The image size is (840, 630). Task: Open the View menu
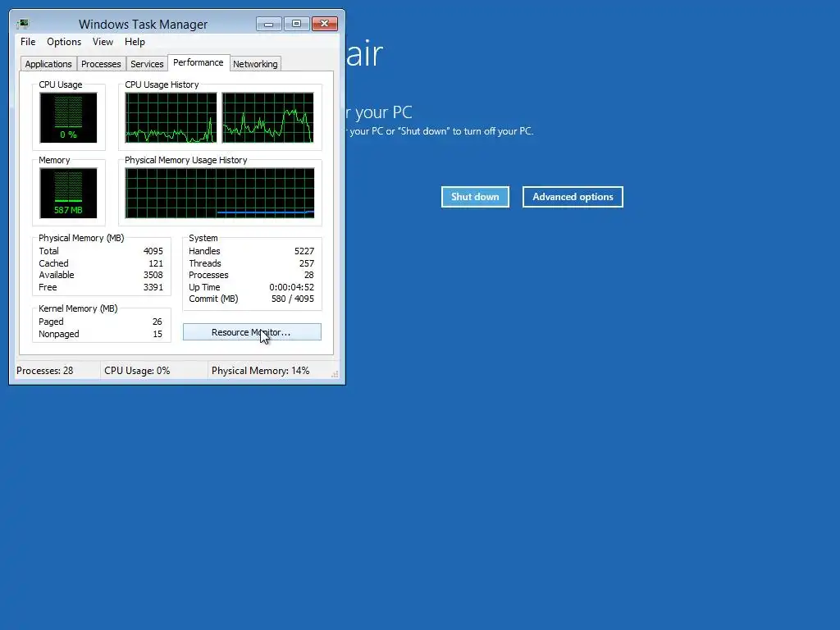point(103,42)
